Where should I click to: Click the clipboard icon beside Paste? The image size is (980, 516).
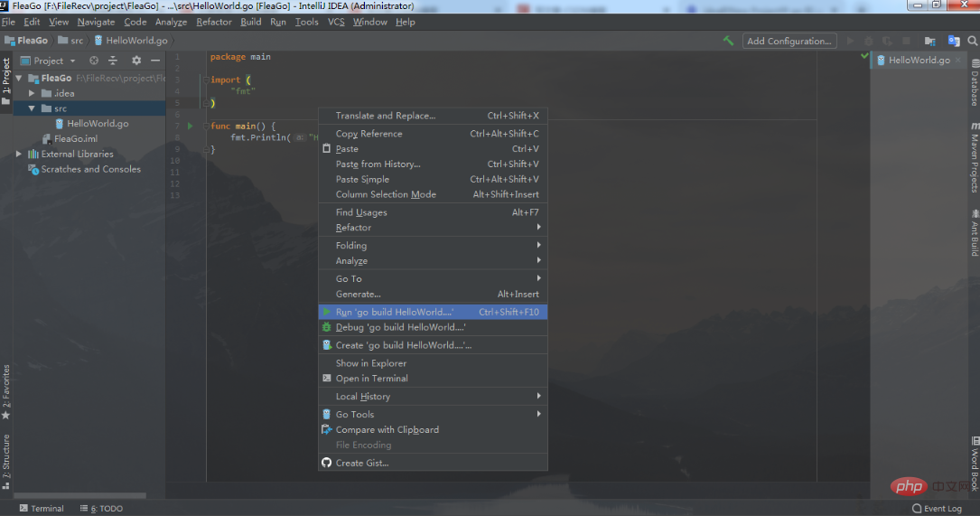(x=326, y=149)
